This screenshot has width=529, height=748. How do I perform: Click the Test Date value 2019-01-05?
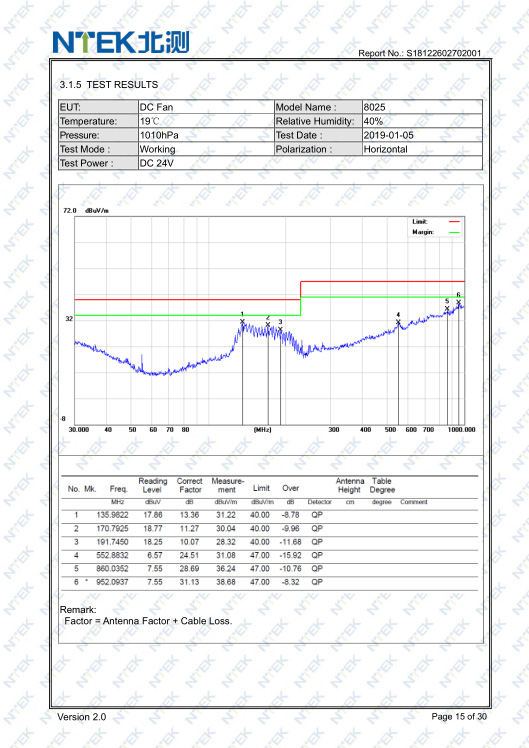389,135
